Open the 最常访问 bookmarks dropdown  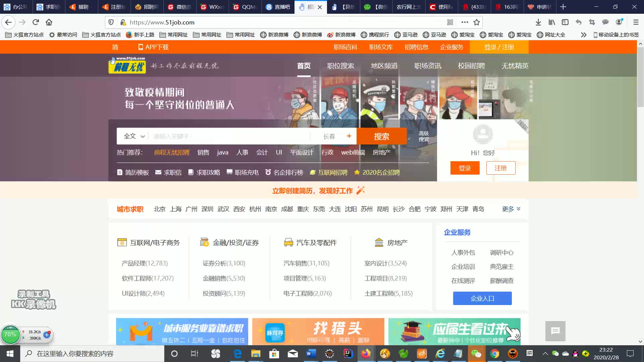point(63,35)
